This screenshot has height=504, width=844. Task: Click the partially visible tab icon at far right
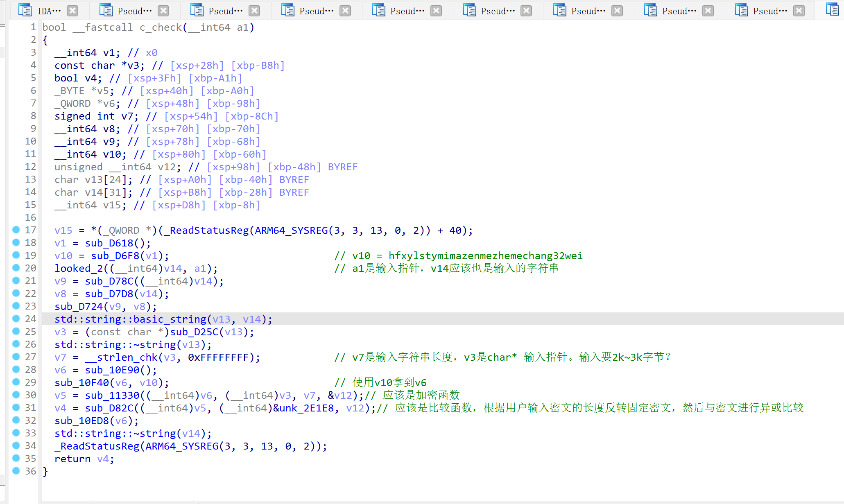point(832,10)
